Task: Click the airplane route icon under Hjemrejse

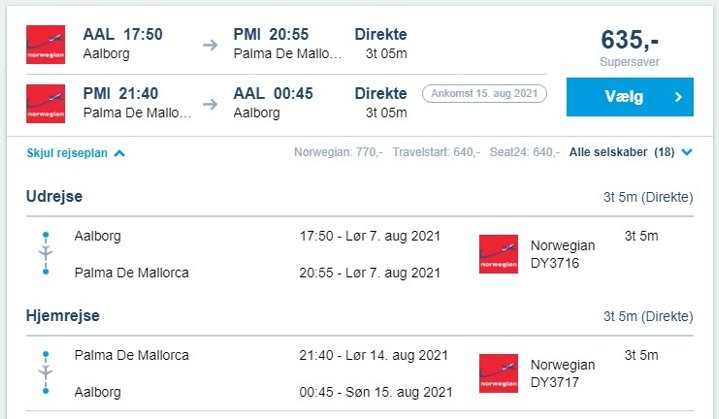Action: [x=45, y=373]
